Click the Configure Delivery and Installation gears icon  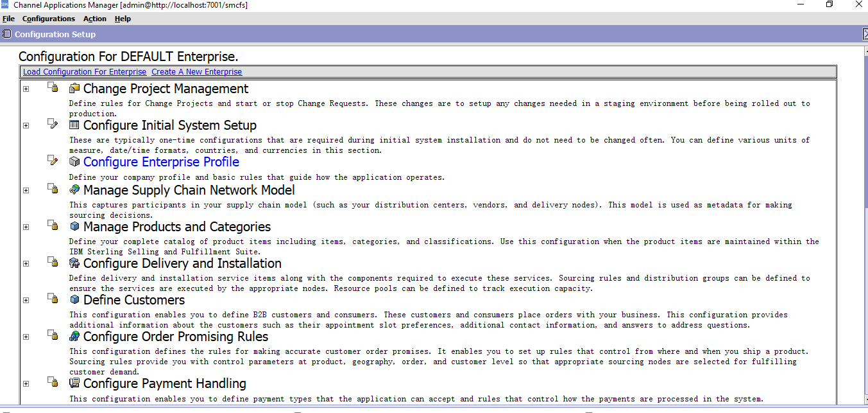pyautogui.click(x=74, y=263)
